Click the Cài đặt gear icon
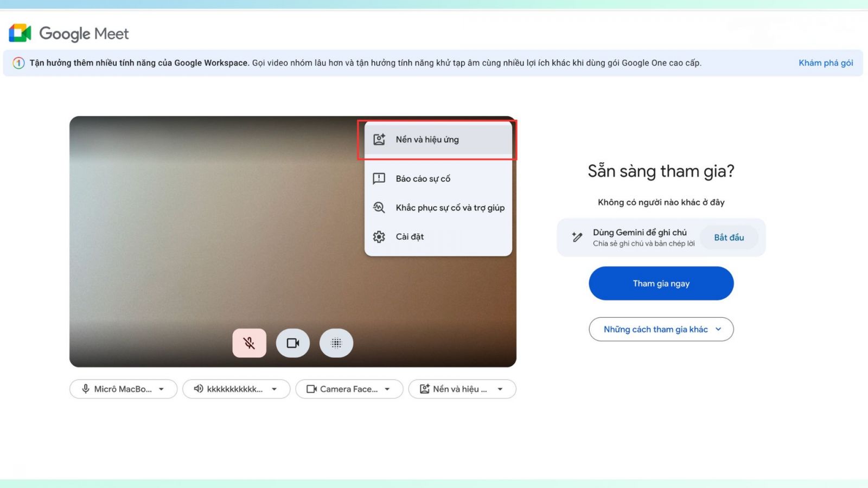The height and width of the screenshot is (488, 868). pyautogui.click(x=379, y=237)
